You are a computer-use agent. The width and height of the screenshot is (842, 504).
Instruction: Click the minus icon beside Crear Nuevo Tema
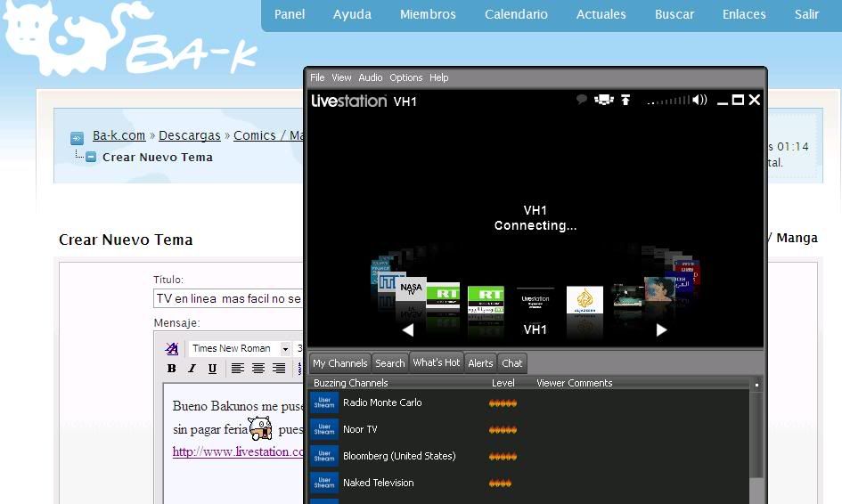91,158
